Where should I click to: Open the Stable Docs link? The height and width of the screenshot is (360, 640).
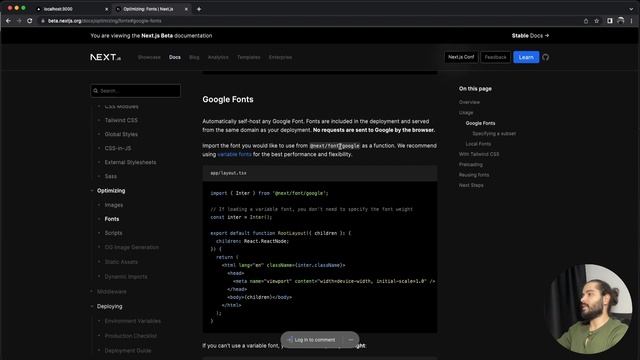[x=530, y=36]
